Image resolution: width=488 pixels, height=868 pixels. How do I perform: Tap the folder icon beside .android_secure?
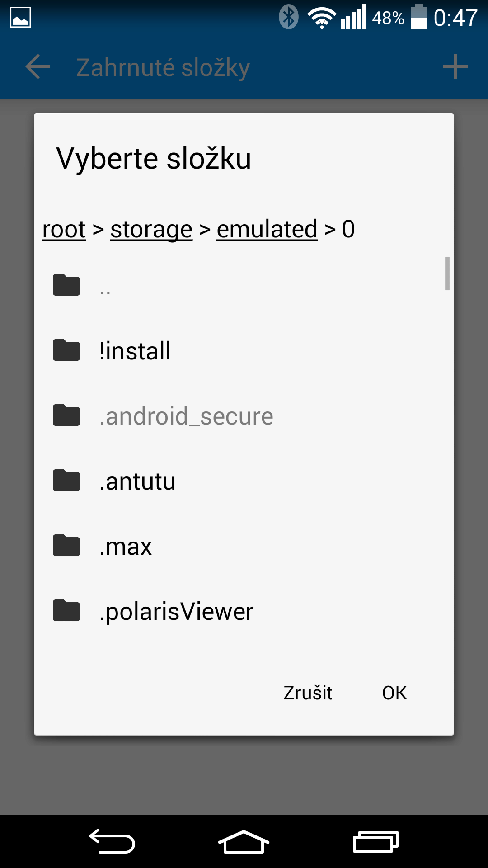[x=66, y=415]
